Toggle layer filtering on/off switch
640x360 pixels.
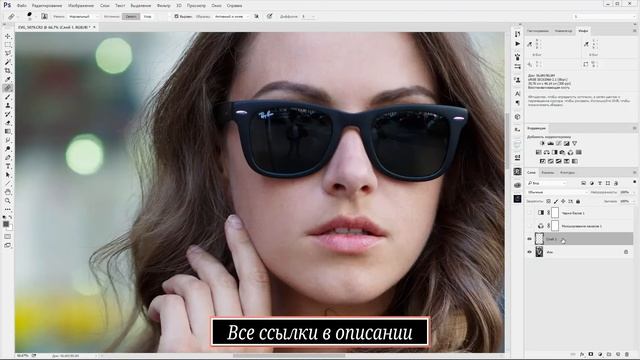[x=634, y=182]
